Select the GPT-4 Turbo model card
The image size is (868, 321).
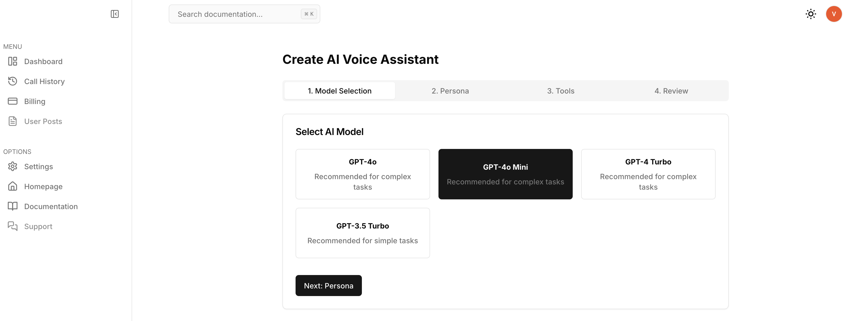(648, 174)
